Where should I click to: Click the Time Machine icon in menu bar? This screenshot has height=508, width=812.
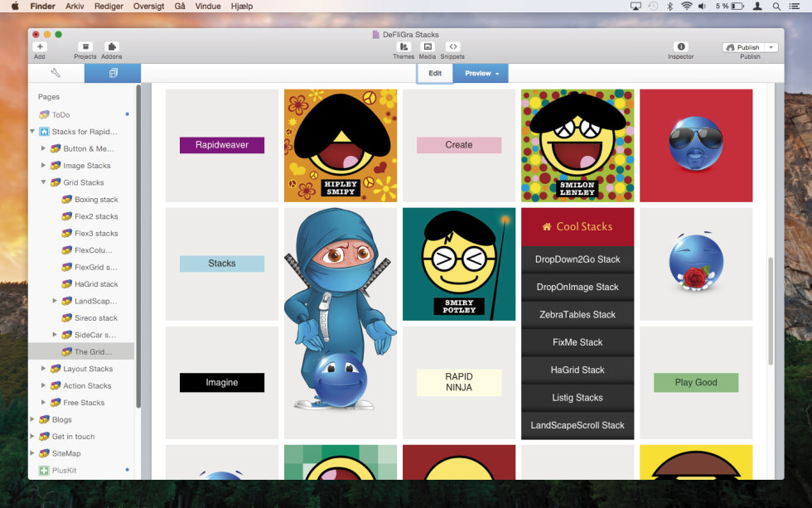tap(653, 6)
